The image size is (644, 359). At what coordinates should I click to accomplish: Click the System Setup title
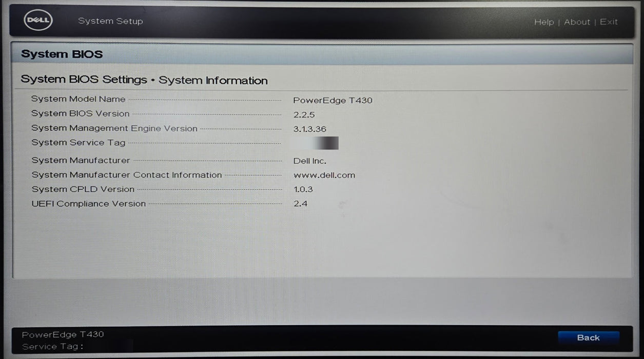pyautogui.click(x=110, y=21)
